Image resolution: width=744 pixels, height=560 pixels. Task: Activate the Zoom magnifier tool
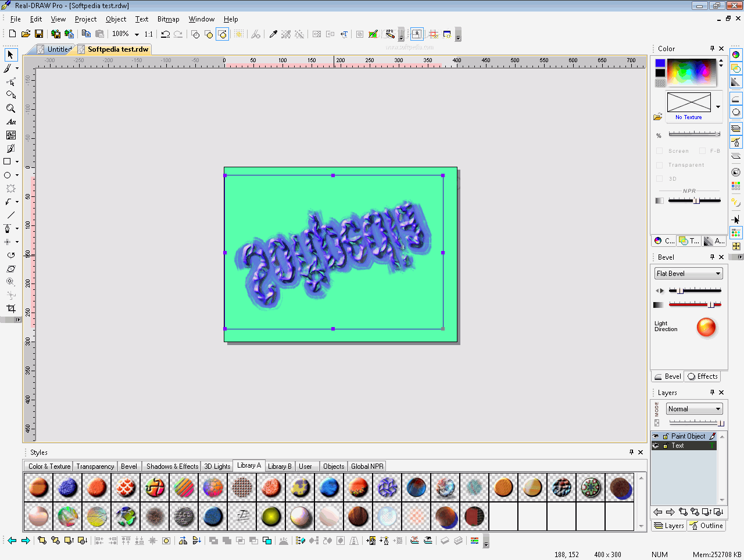coord(10,108)
